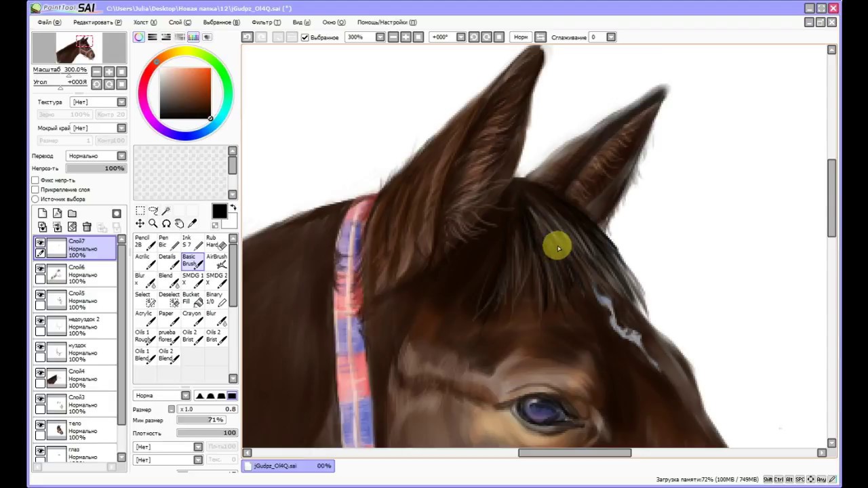Image resolution: width=868 pixels, height=488 pixels.
Task: Pick the Bucket Fill tool
Action: pos(193,299)
